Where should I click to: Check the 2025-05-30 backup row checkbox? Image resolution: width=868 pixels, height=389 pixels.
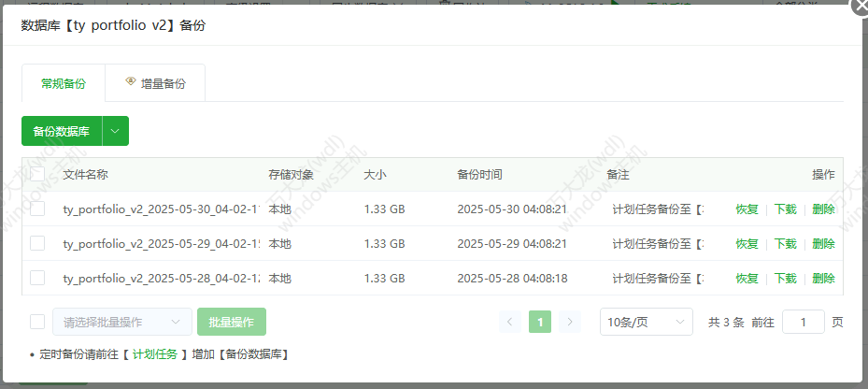[x=37, y=209]
